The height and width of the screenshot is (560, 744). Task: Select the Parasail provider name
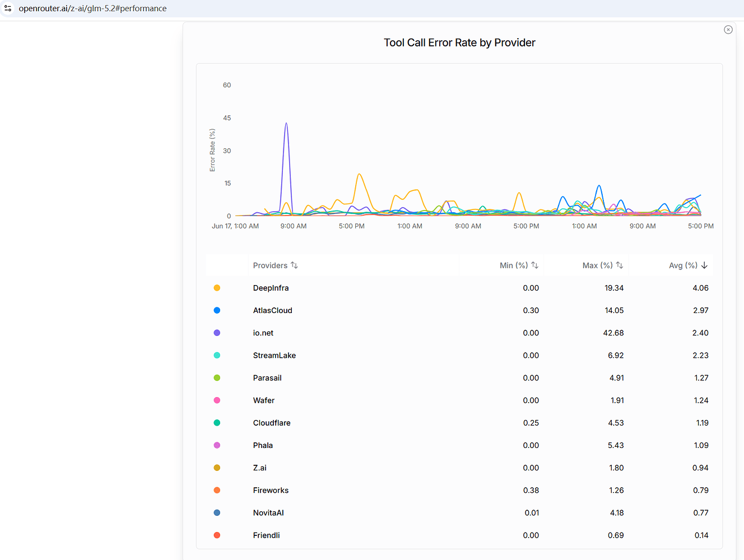[x=267, y=378]
